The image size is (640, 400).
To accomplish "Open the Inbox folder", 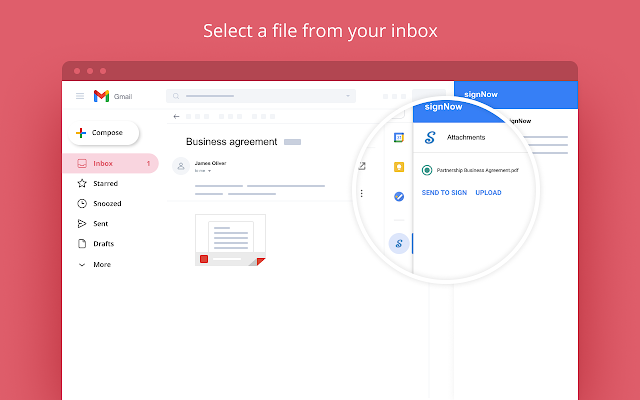I will click(x=111, y=163).
